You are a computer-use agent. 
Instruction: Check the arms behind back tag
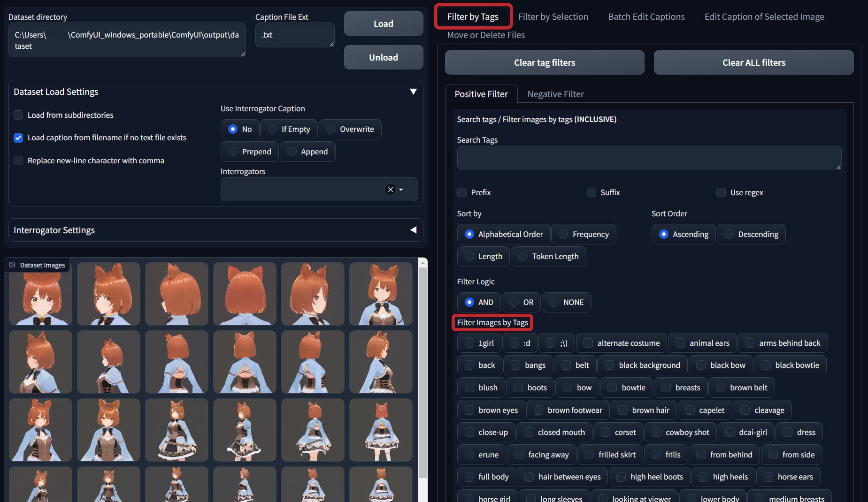point(750,343)
